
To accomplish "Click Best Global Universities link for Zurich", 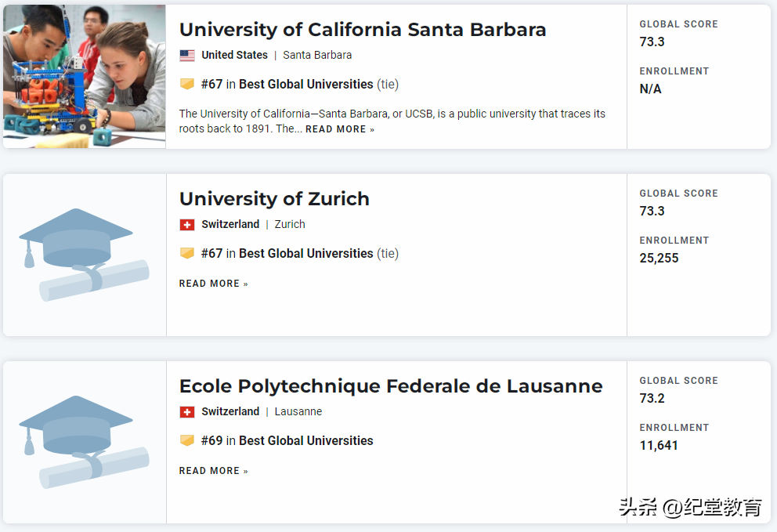I will (x=305, y=253).
